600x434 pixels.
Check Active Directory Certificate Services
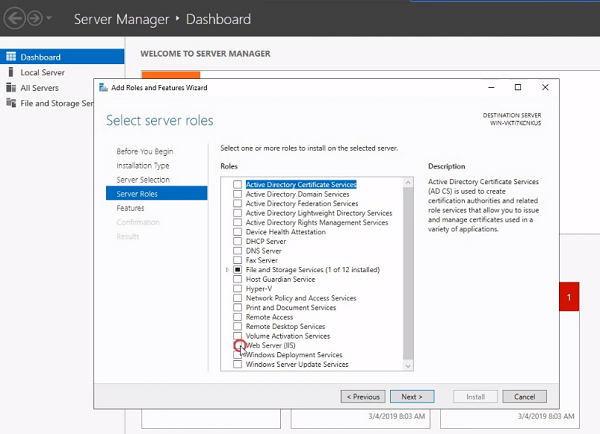click(x=237, y=184)
